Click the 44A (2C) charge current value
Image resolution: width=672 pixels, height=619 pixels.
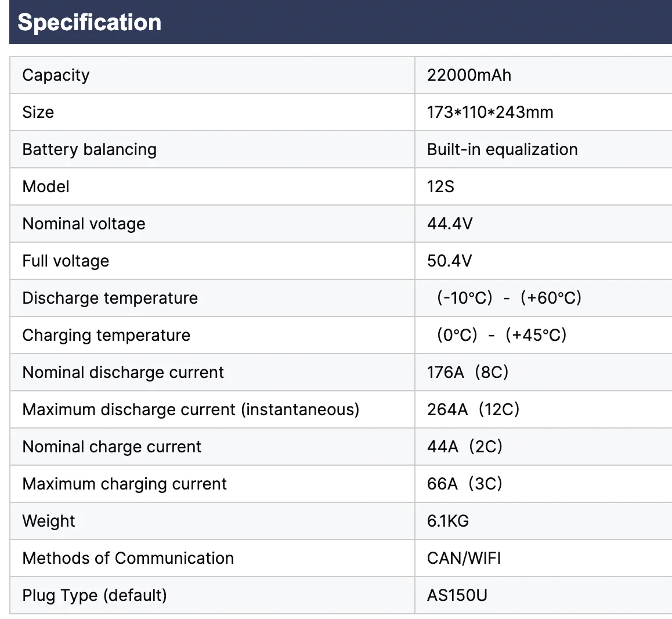464,447
